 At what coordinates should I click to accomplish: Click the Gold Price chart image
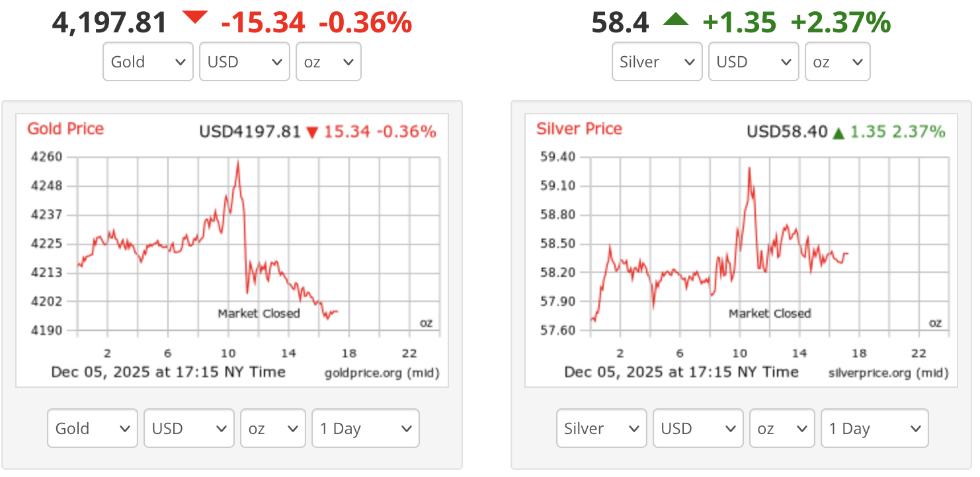click(x=231, y=250)
